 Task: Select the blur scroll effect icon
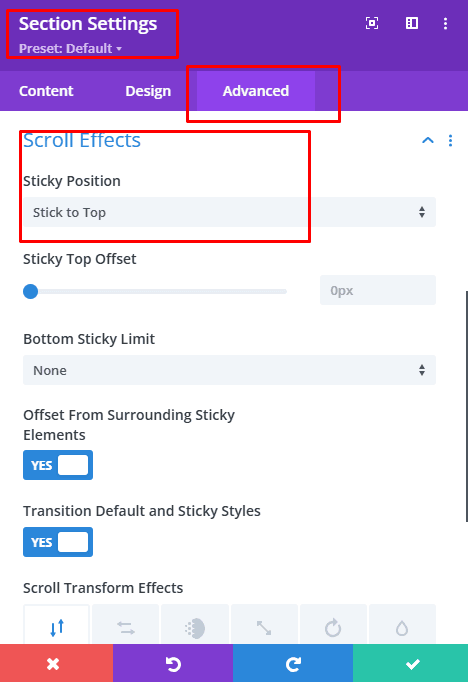point(402,625)
